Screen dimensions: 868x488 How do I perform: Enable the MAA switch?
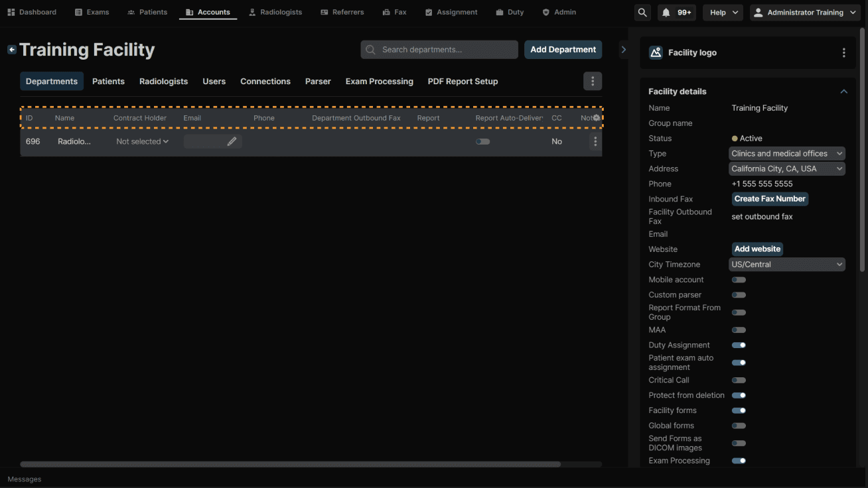pyautogui.click(x=739, y=330)
